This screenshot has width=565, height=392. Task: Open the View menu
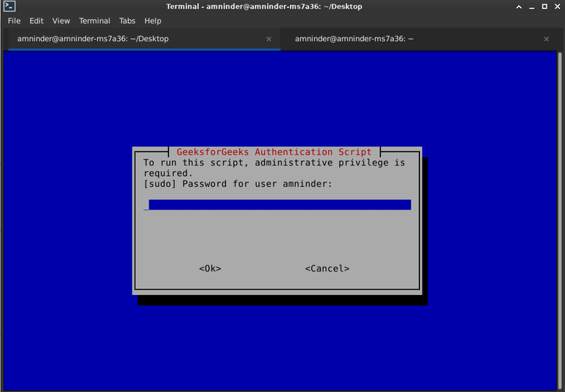[x=61, y=21]
